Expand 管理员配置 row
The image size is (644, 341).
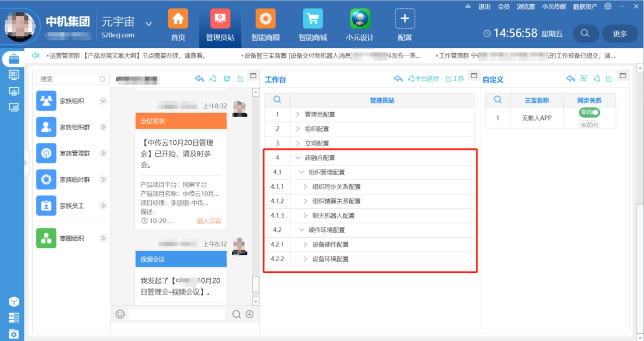pos(298,114)
